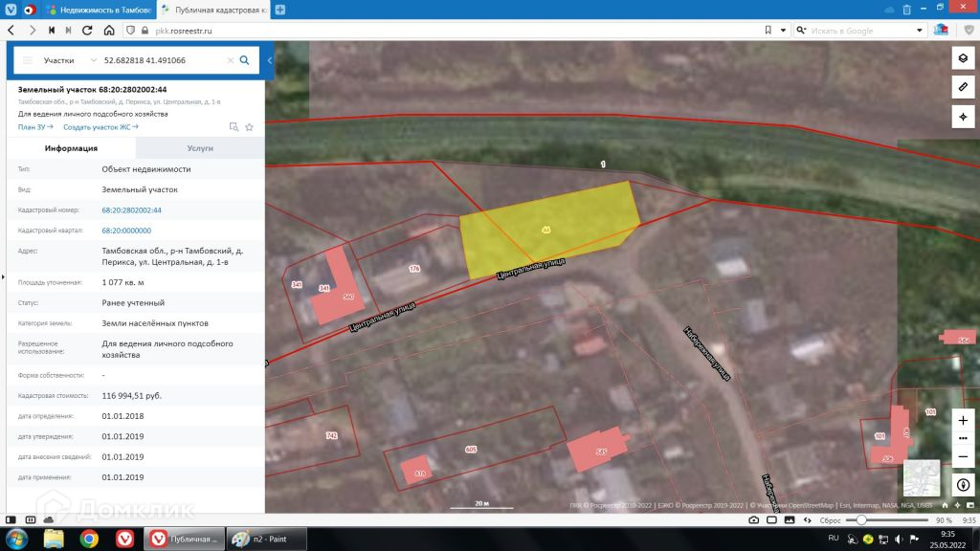Run search with the magnifier icon
Image resolution: width=980 pixels, height=551 pixels.
click(245, 60)
